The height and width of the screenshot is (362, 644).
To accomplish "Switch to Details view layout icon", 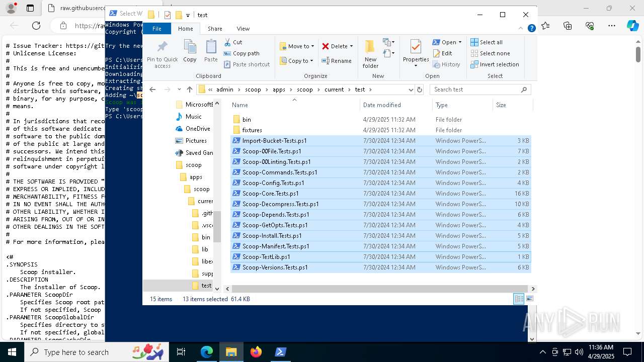I will pos(519,299).
